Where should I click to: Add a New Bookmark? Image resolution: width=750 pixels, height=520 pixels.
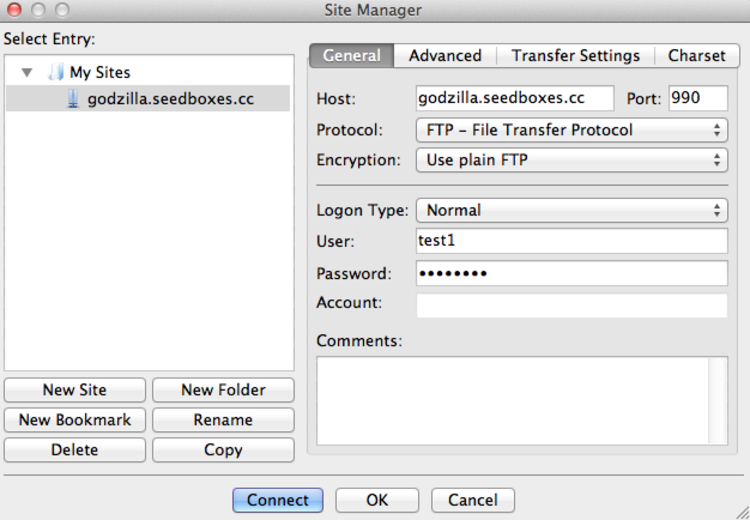[75, 420]
